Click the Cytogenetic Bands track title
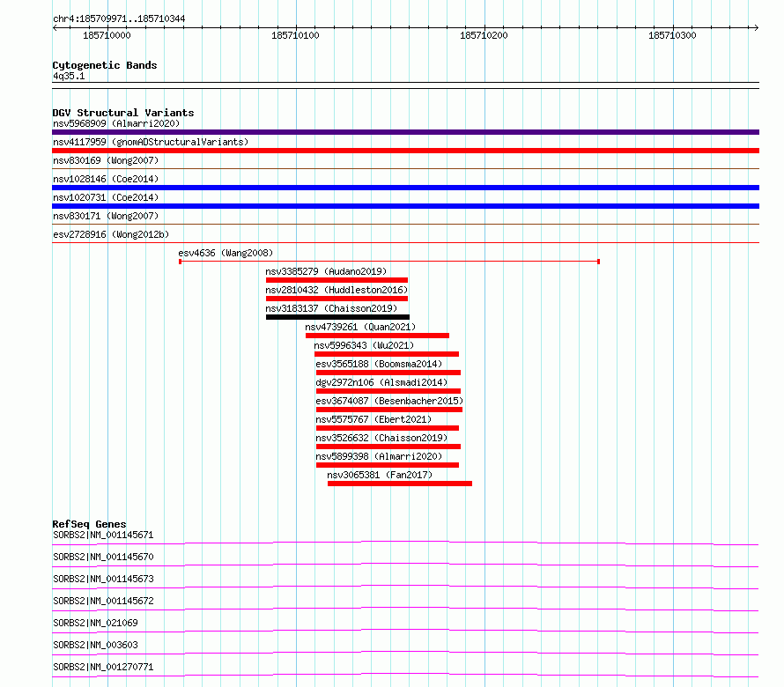The height and width of the screenshot is (687, 784). [105, 65]
